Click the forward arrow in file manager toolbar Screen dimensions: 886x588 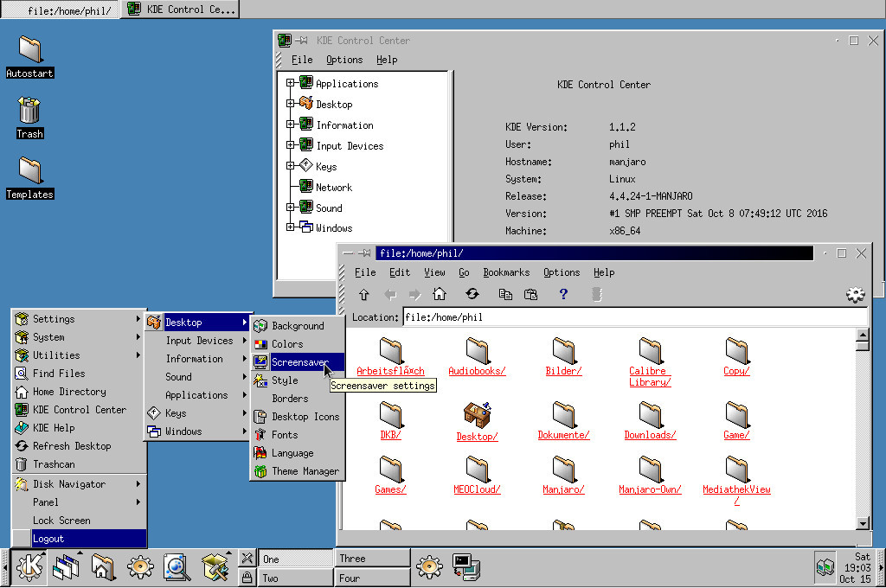[414, 294]
